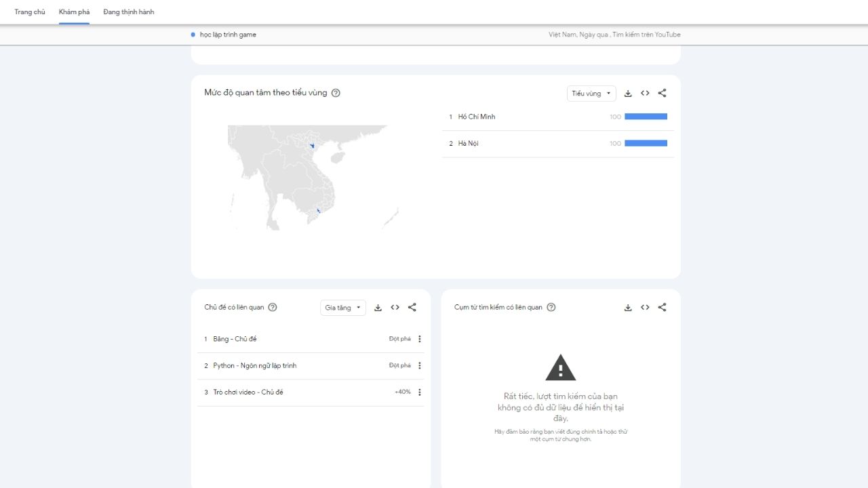Open the Tiểu vùng view dropdown
The width and height of the screenshot is (868, 488).
point(591,93)
